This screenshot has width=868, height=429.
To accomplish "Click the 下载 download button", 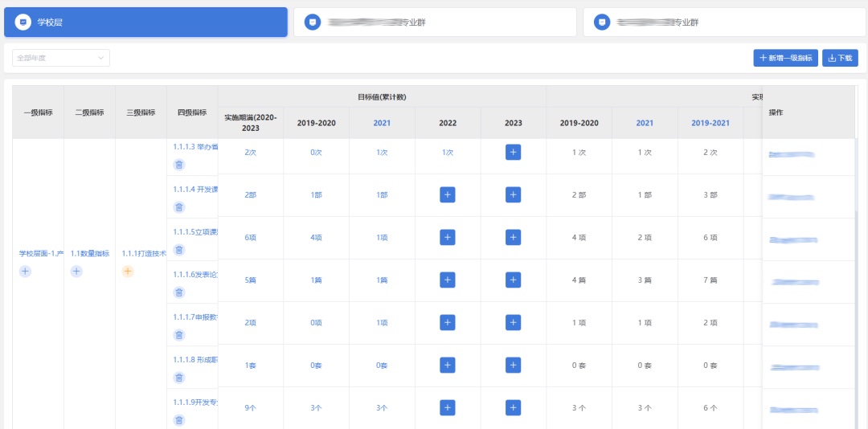I will tap(840, 58).
